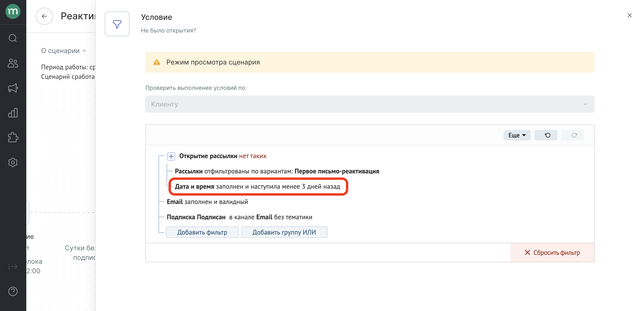The image size is (644, 311).
Task: Click the filter funnel icon
Action: tap(117, 24)
